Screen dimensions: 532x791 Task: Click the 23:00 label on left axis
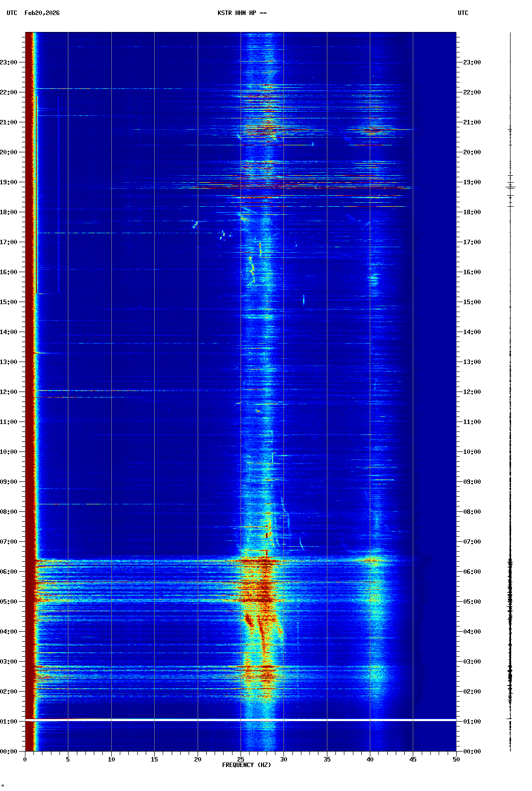click(x=9, y=62)
